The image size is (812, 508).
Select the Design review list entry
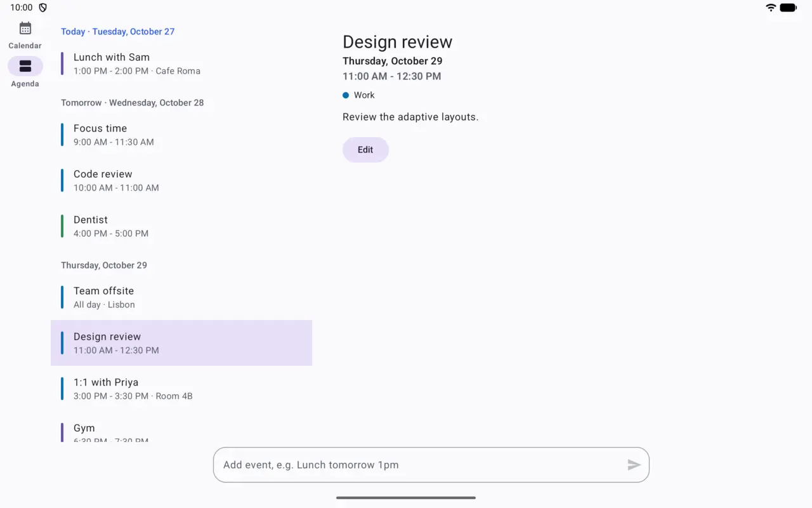click(181, 343)
